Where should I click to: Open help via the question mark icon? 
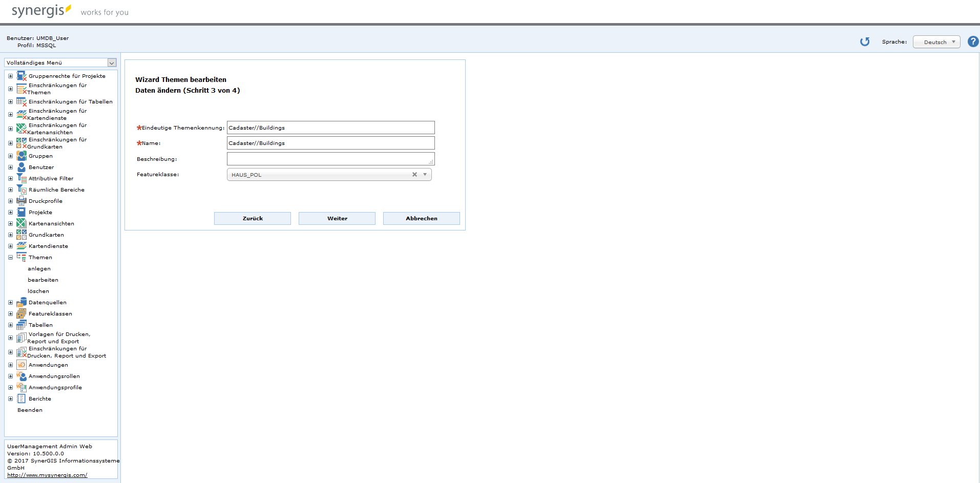click(972, 41)
